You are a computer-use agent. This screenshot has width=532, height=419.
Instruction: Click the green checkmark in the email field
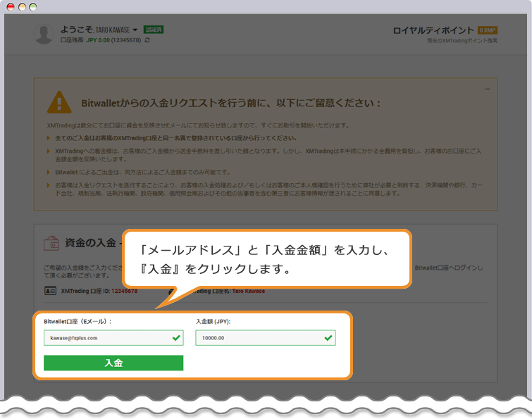tap(175, 338)
